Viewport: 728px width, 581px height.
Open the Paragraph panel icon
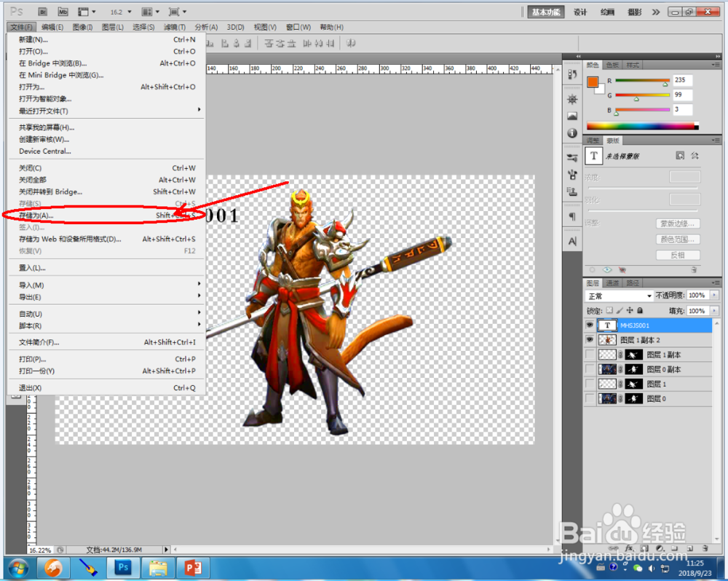pyautogui.click(x=572, y=216)
